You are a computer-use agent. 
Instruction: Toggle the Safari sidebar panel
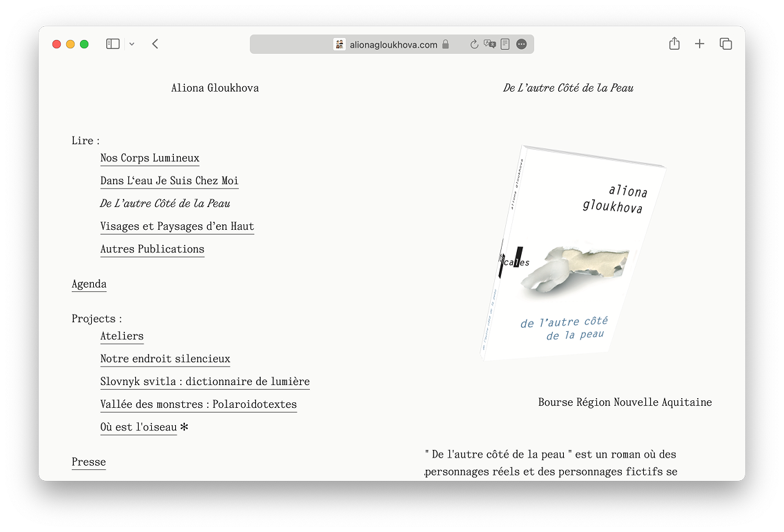tap(112, 44)
